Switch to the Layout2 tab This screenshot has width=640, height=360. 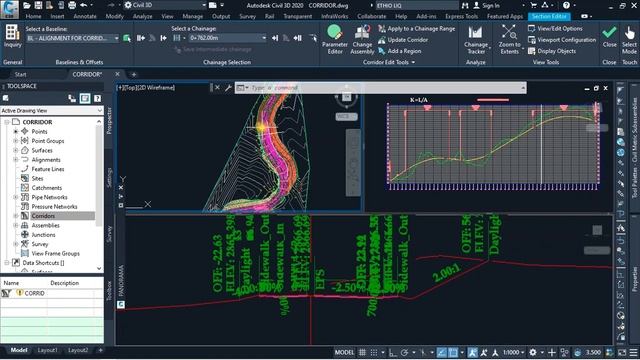[x=78, y=350]
